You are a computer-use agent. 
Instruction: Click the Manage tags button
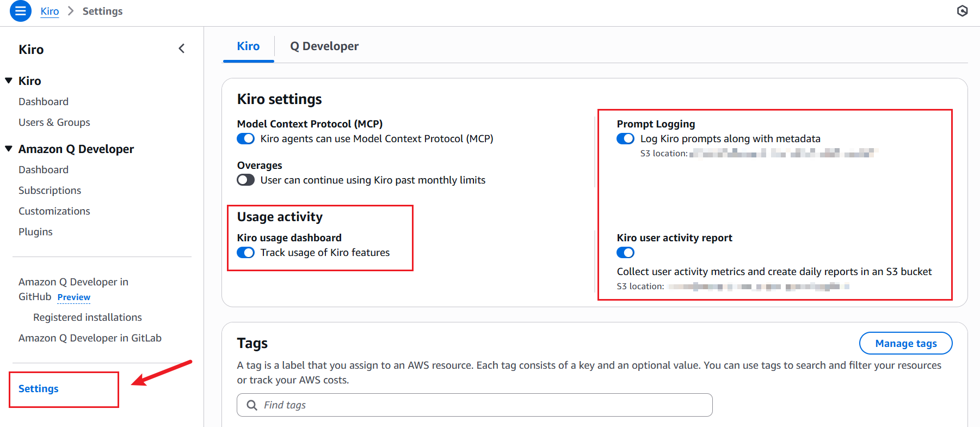pos(905,343)
